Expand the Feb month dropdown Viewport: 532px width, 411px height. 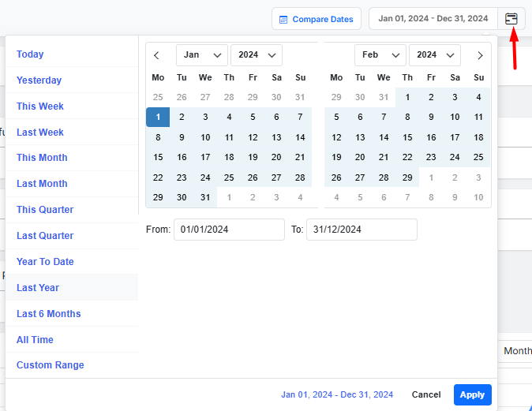[x=380, y=55]
